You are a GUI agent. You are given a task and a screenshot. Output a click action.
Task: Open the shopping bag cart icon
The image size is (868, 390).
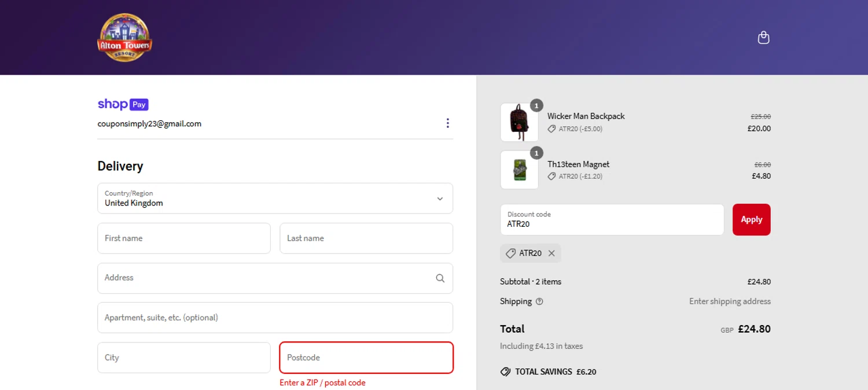pyautogui.click(x=763, y=38)
